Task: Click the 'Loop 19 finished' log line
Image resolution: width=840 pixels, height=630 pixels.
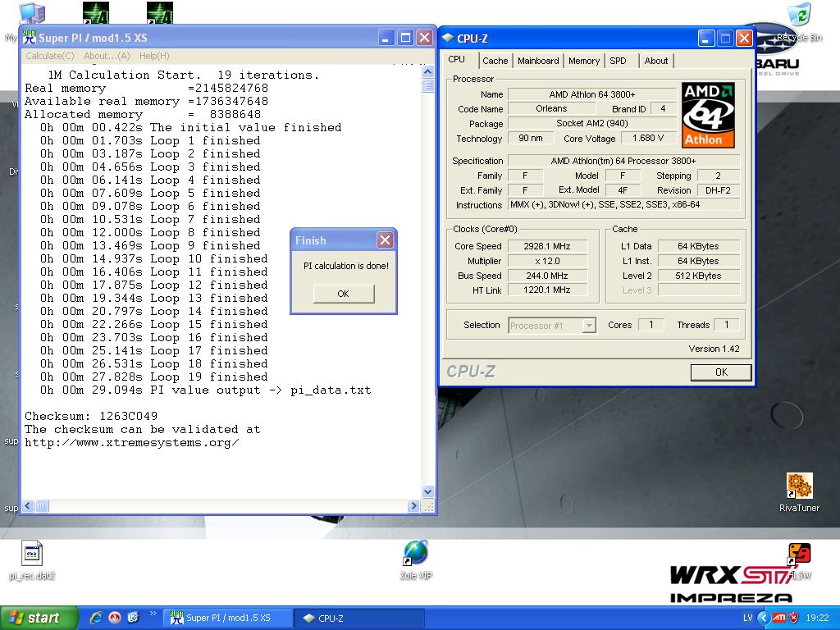Action: pyautogui.click(x=153, y=377)
